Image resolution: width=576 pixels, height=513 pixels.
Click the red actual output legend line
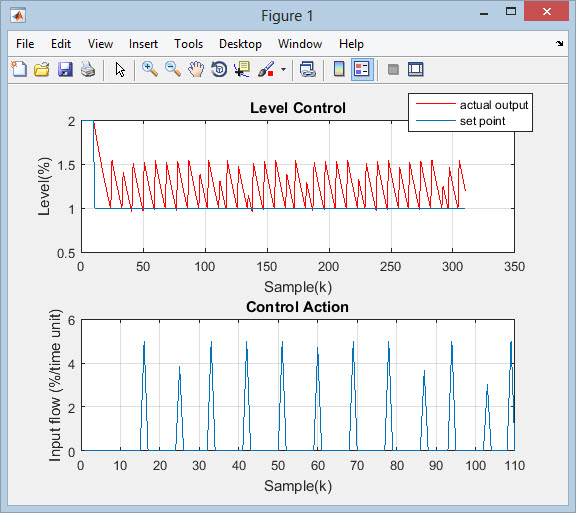pos(436,104)
